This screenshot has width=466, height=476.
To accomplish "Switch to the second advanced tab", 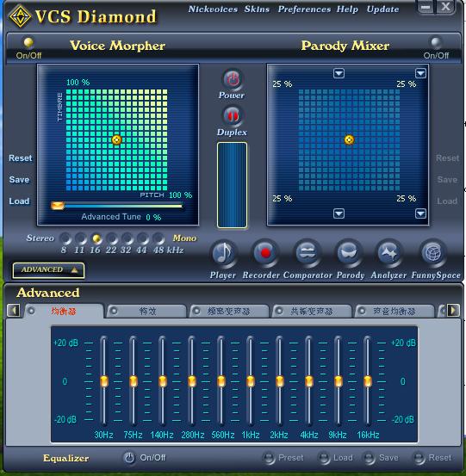I will click(x=147, y=311).
